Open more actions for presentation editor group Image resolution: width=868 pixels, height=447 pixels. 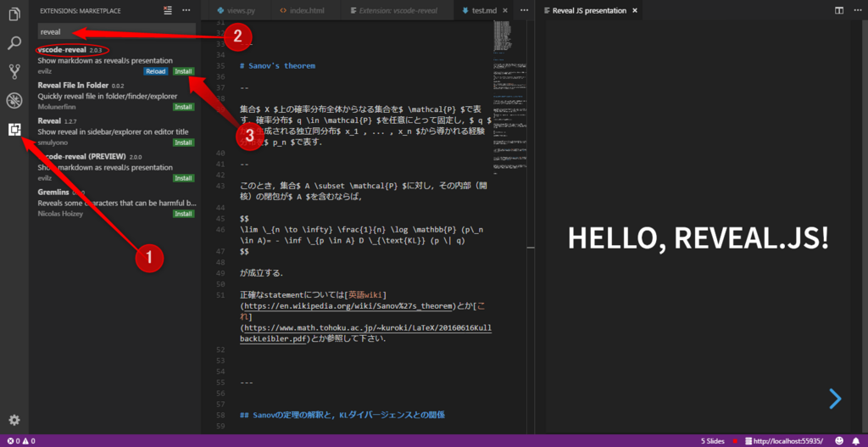click(856, 10)
